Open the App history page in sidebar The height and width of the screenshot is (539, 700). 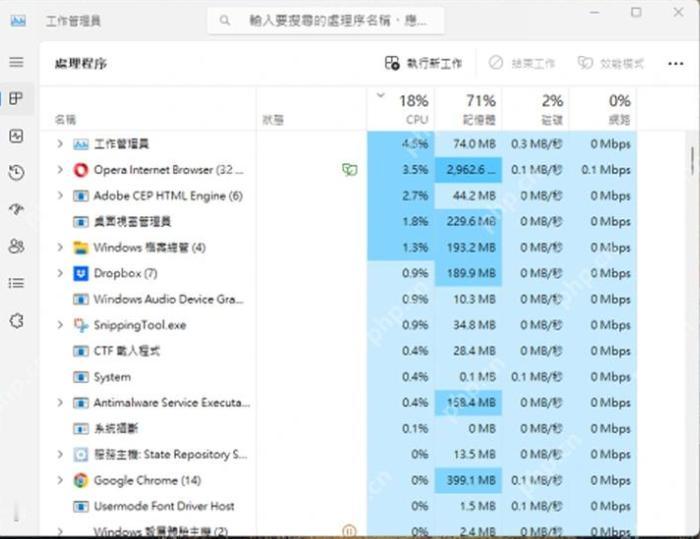(17, 172)
